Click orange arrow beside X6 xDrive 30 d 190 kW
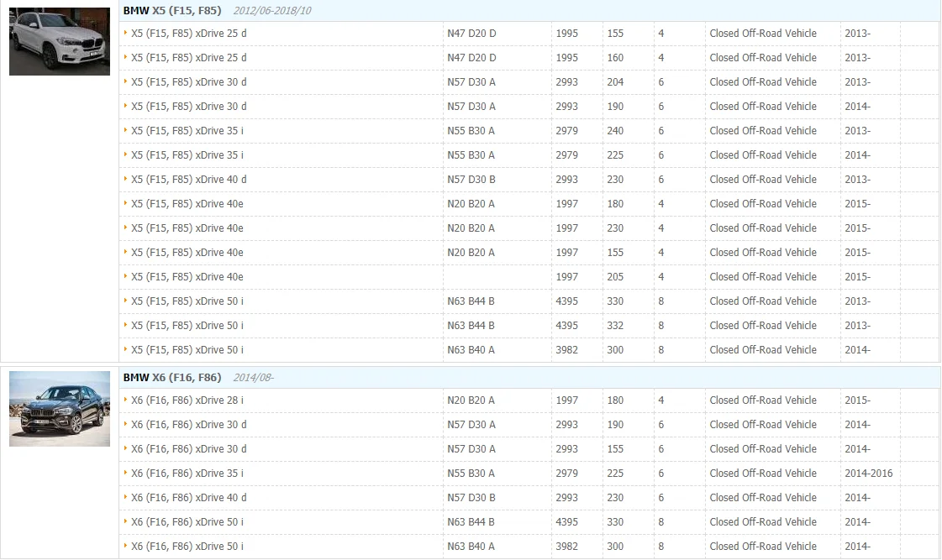 click(x=125, y=424)
